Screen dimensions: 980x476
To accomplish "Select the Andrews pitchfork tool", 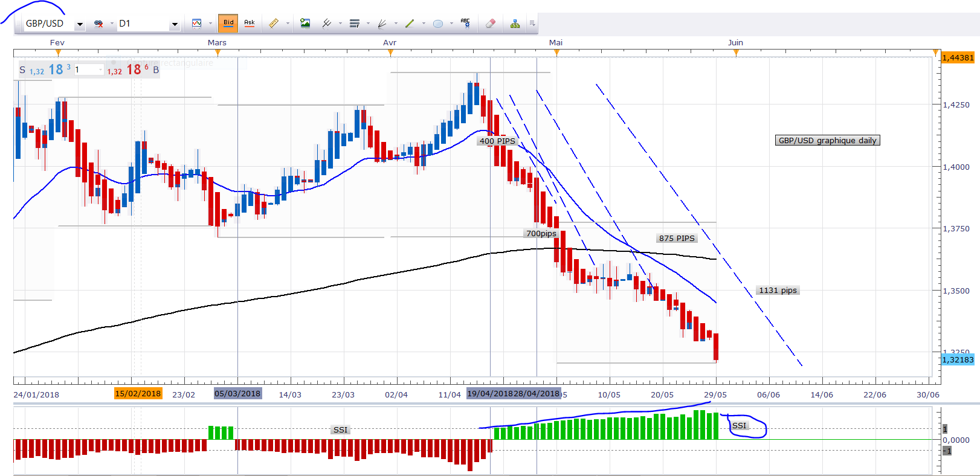I will (326, 24).
